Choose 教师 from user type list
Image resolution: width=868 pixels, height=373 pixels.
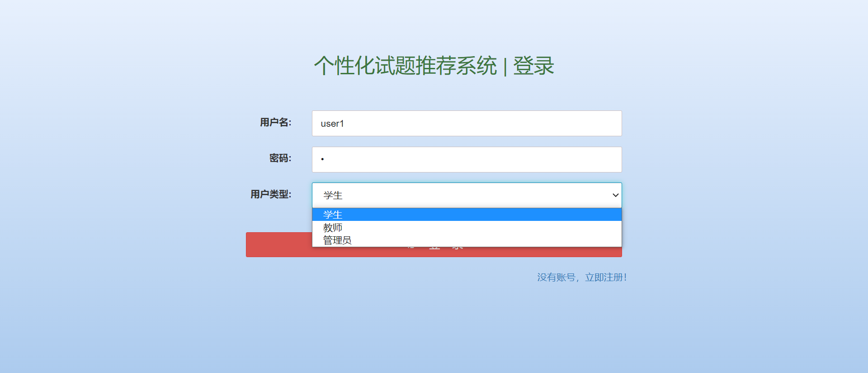tap(467, 227)
